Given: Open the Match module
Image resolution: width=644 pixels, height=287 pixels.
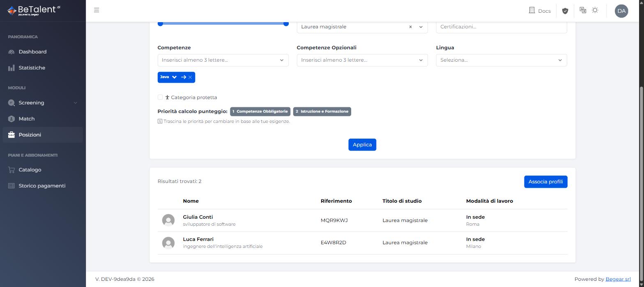Looking at the screenshot, I should pyautogui.click(x=43, y=119).
